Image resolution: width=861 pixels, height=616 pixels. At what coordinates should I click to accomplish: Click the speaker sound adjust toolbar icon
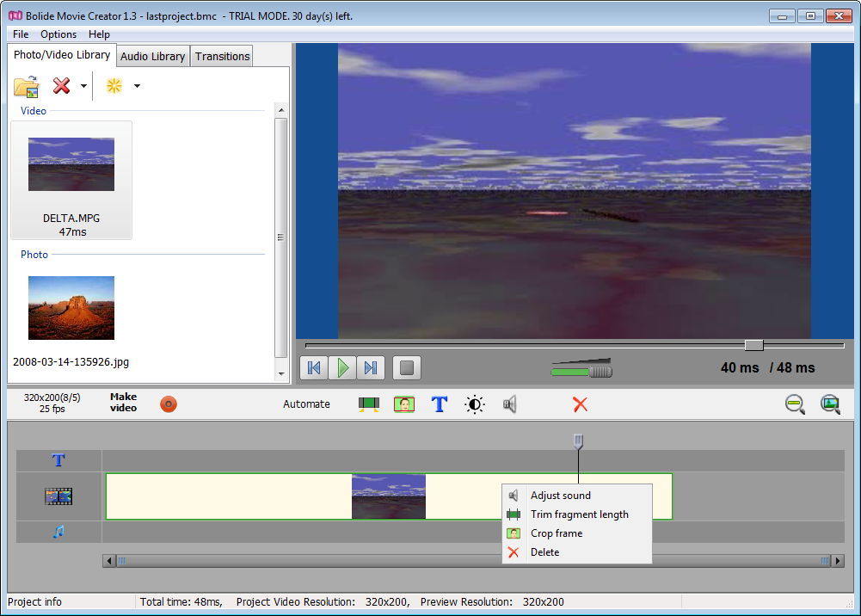point(509,404)
